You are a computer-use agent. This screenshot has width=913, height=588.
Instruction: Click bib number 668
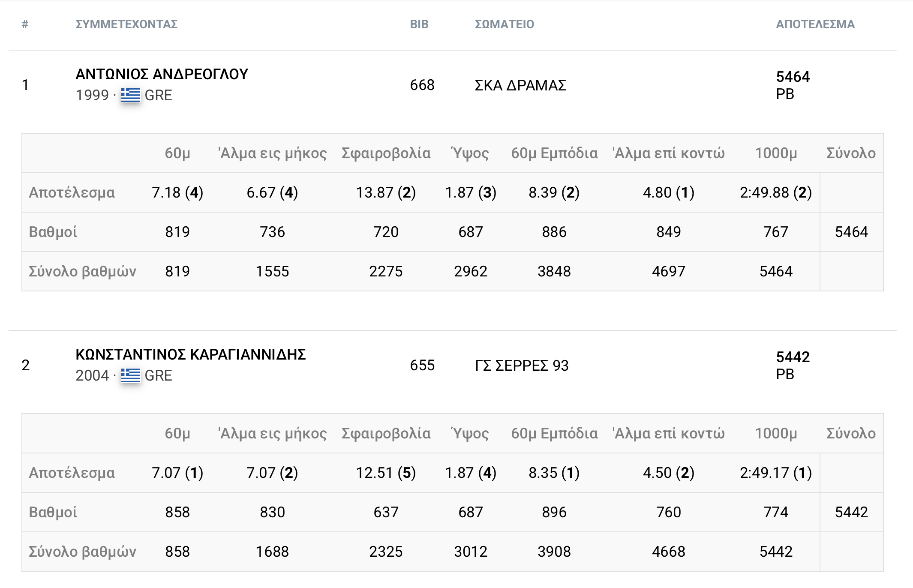click(422, 85)
